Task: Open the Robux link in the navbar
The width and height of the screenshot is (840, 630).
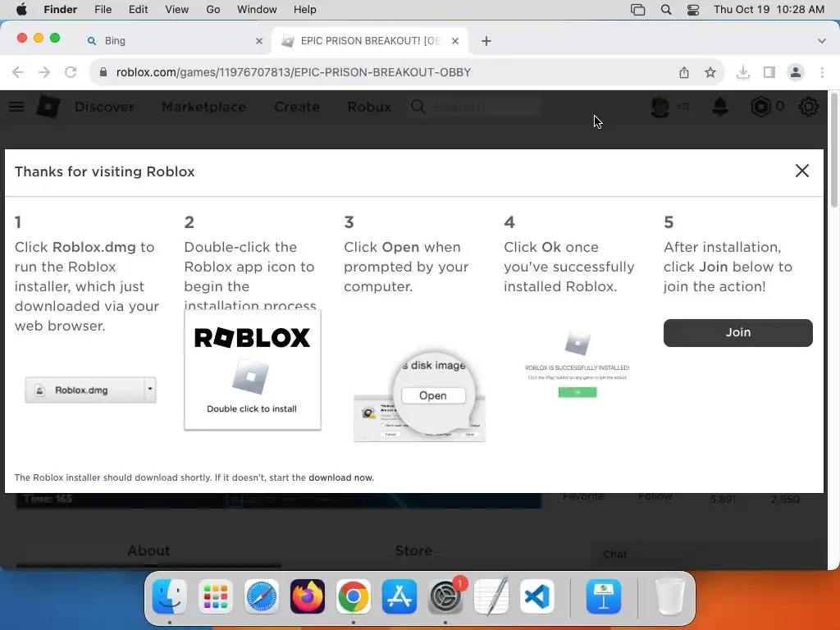Action: 369,107
